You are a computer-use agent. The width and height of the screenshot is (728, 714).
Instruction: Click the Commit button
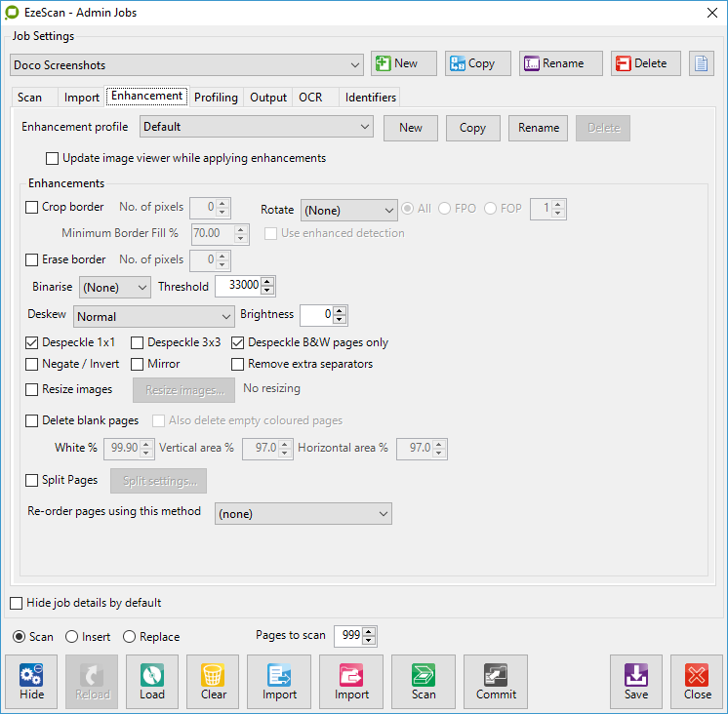(x=495, y=681)
